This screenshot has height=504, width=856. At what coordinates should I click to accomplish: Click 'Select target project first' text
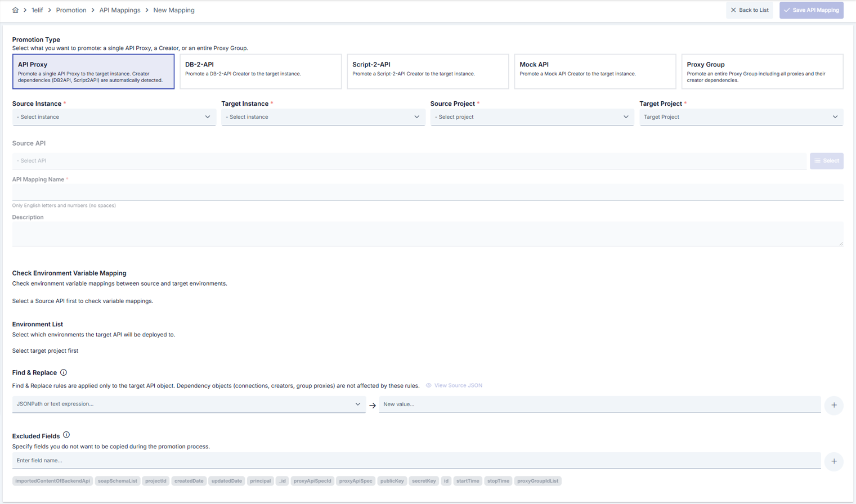coord(45,351)
